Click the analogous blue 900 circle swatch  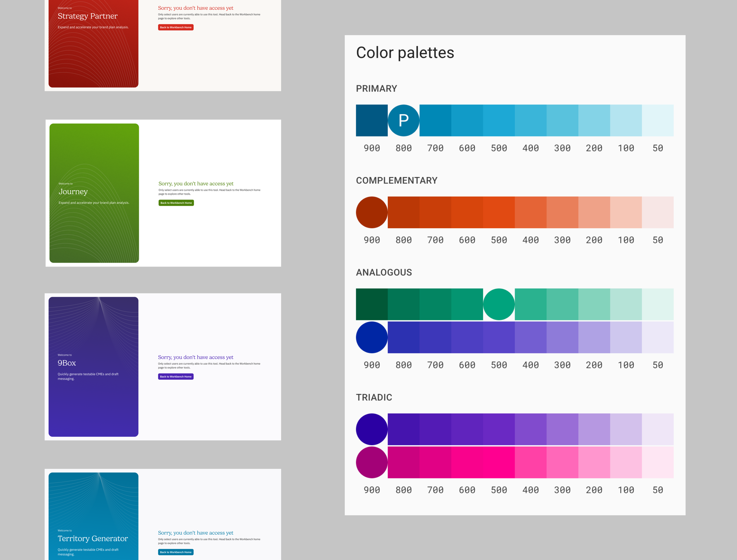(371, 337)
